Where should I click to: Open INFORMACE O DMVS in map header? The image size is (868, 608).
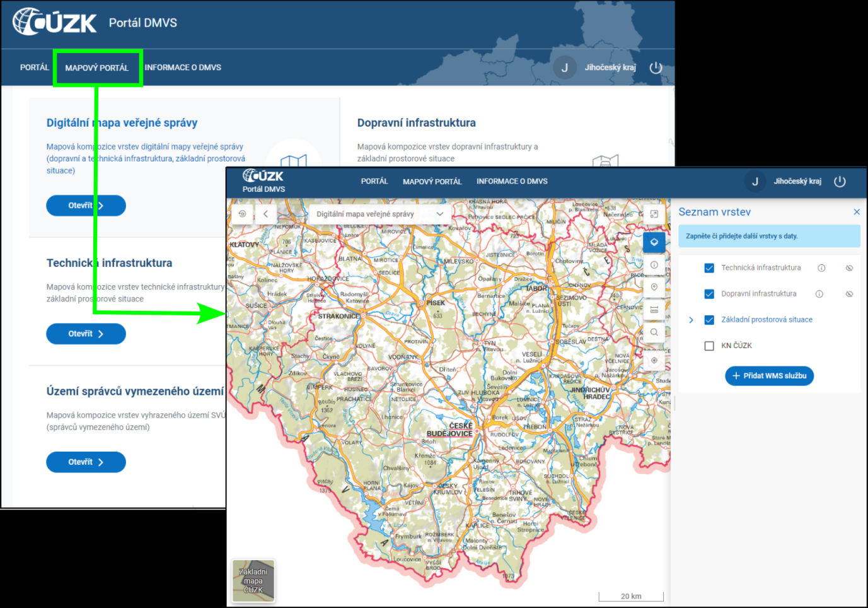coord(512,182)
